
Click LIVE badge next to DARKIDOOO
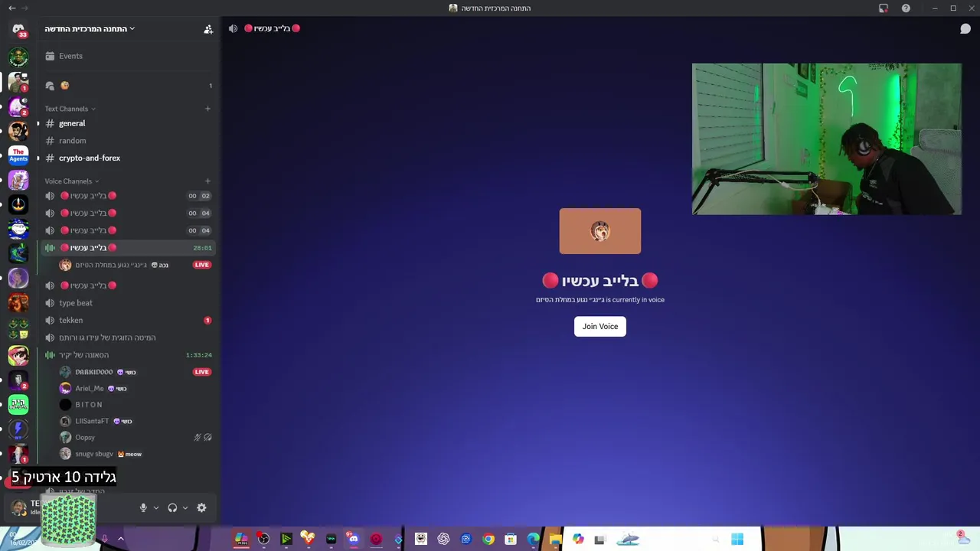201,372
